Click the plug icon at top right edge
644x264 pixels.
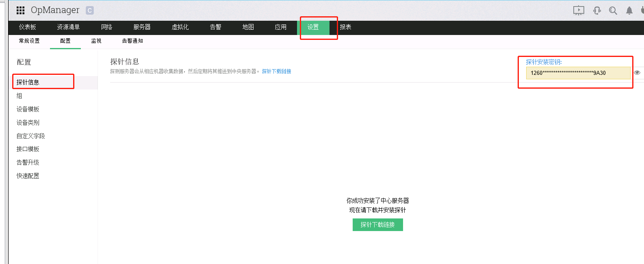pos(642,11)
